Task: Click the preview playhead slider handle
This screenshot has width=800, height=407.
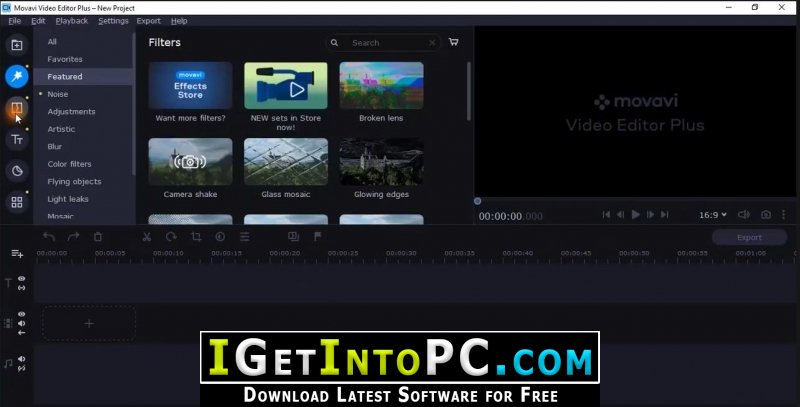Action: pos(478,201)
